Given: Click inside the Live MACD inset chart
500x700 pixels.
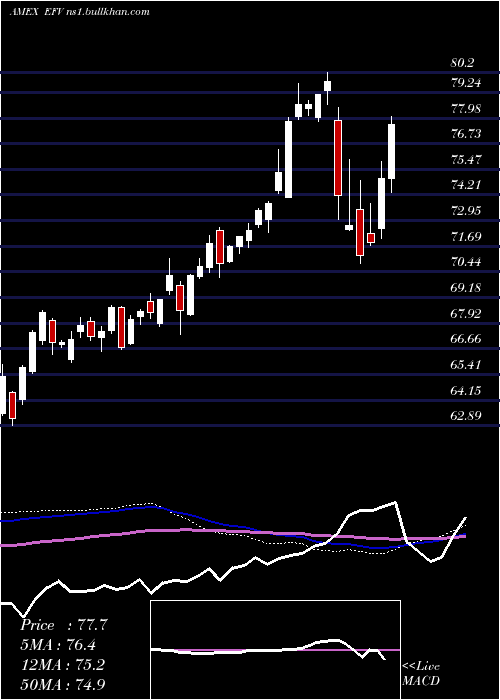Looking at the screenshot, I should coord(275,650).
